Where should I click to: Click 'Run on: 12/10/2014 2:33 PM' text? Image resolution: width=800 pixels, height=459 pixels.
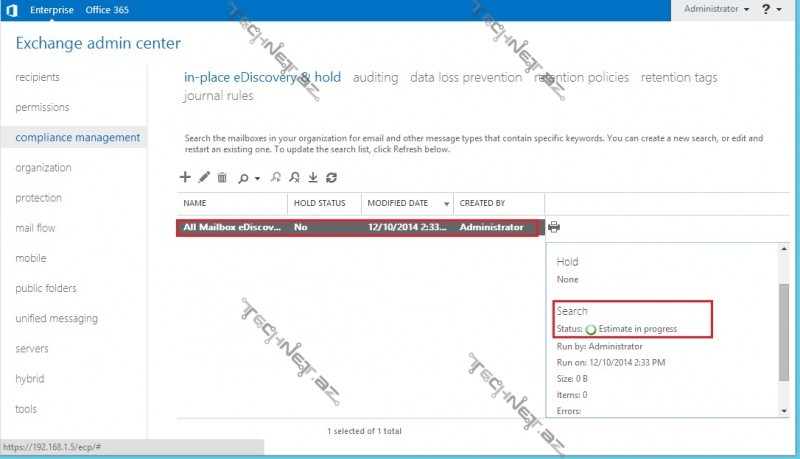(x=611, y=363)
